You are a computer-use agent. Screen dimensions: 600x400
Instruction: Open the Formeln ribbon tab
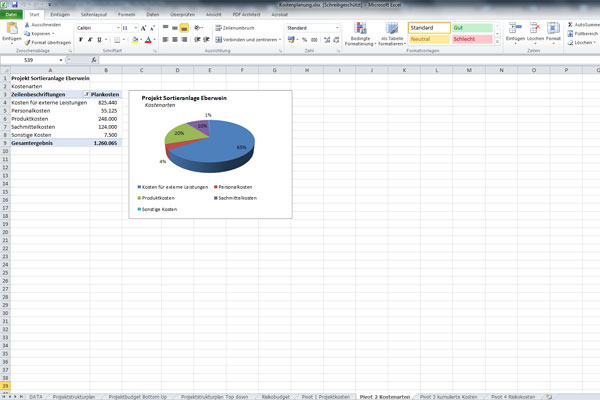[127, 15]
